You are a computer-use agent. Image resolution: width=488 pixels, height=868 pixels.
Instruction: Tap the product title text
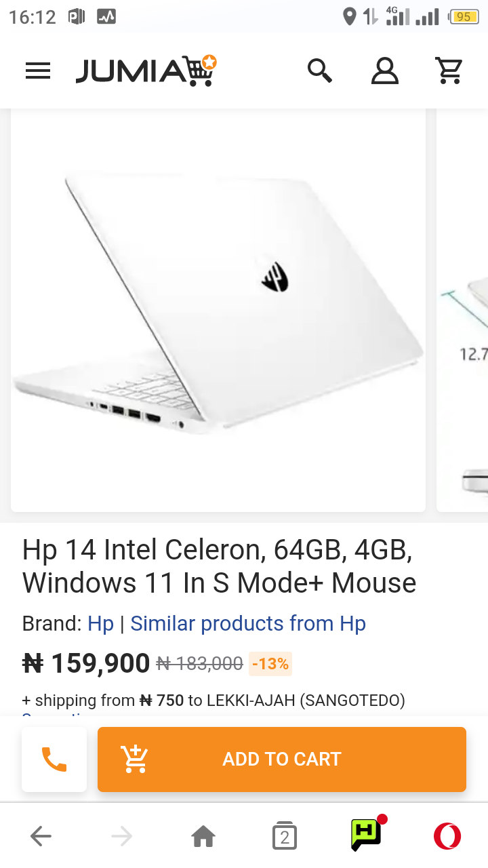(219, 566)
